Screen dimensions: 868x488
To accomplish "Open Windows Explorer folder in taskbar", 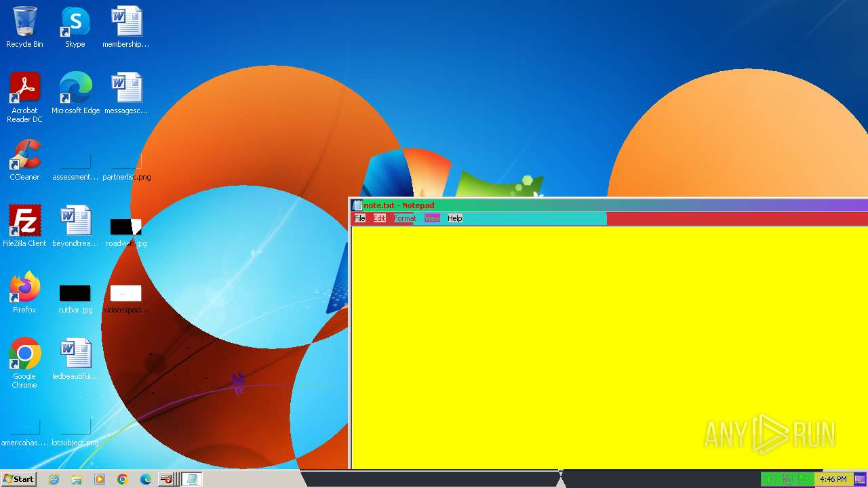I will click(x=77, y=479).
